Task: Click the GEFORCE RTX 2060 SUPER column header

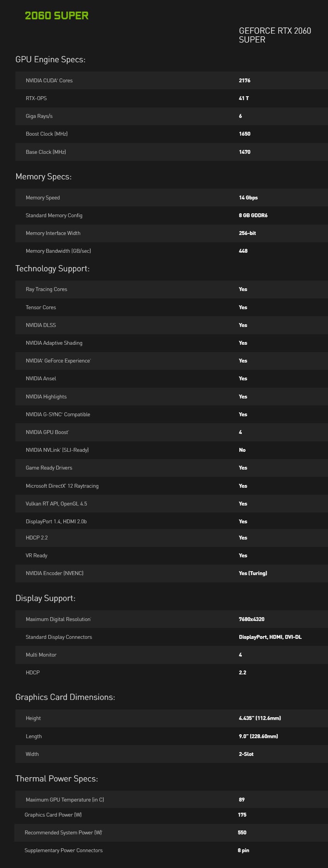Action: [275, 35]
